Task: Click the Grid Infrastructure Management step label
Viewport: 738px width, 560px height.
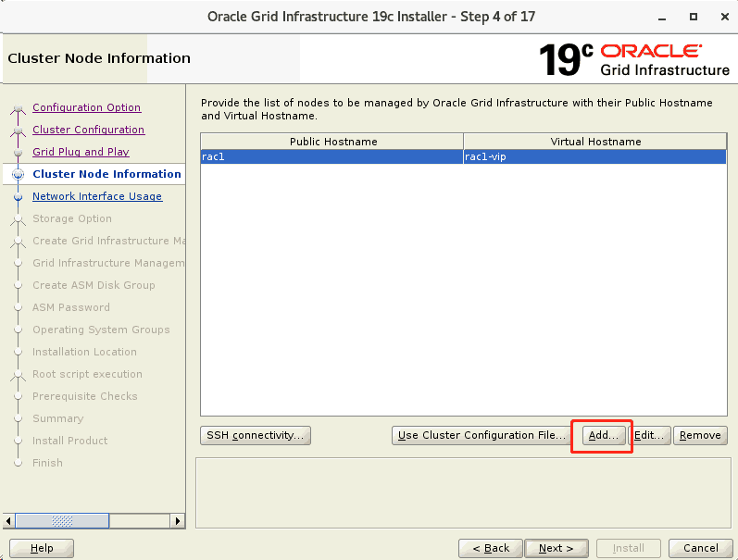Action: (x=108, y=263)
